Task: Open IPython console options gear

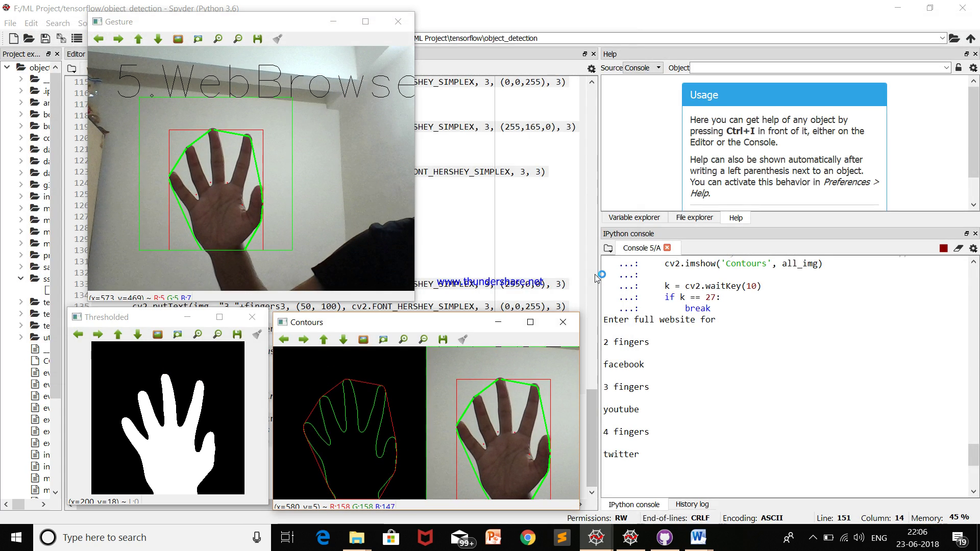Action: 973,248
